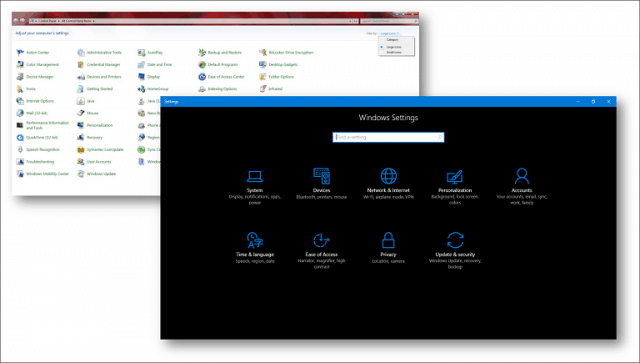The width and height of the screenshot is (640, 363).
Task: Open Mouse settings in Control Panel
Action: (88, 113)
